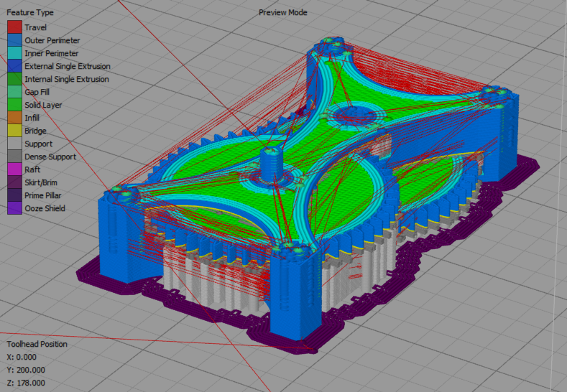This screenshot has width=567, height=392.
Task: Click the orange Infill swatch
Action: pos(14,118)
